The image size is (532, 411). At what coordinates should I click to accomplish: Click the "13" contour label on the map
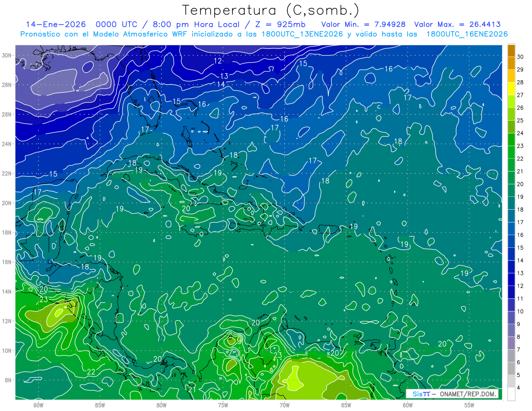[224, 76]
